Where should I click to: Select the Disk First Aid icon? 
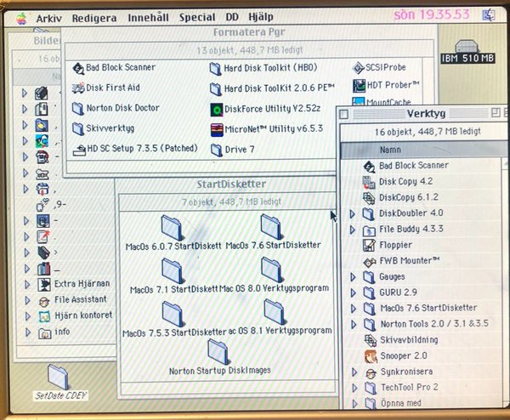[78, 88]
